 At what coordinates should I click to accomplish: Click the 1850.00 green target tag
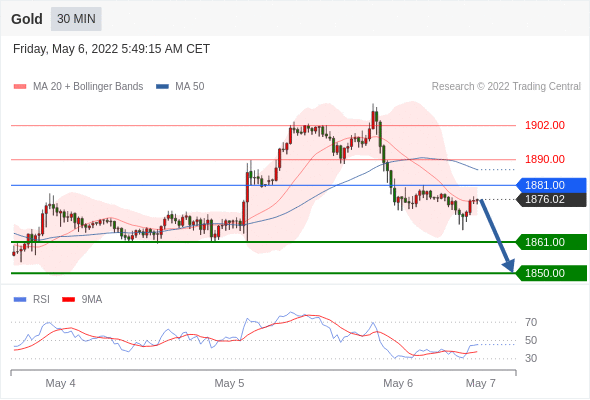tap(551, 273)
